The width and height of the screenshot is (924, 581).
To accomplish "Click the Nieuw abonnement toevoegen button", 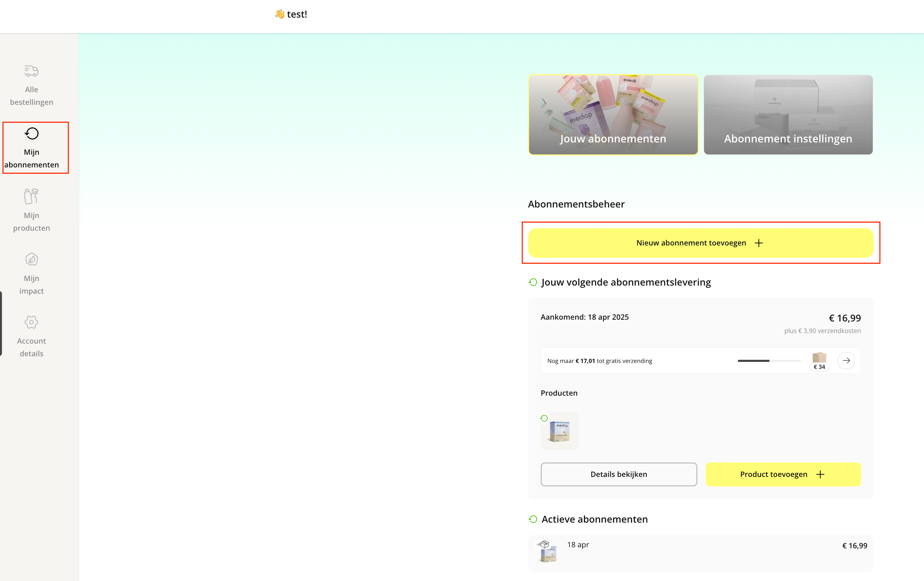I will 701,243.
